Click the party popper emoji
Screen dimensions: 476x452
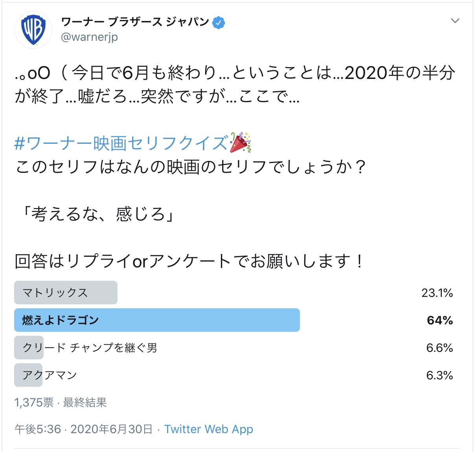point(240,142)
